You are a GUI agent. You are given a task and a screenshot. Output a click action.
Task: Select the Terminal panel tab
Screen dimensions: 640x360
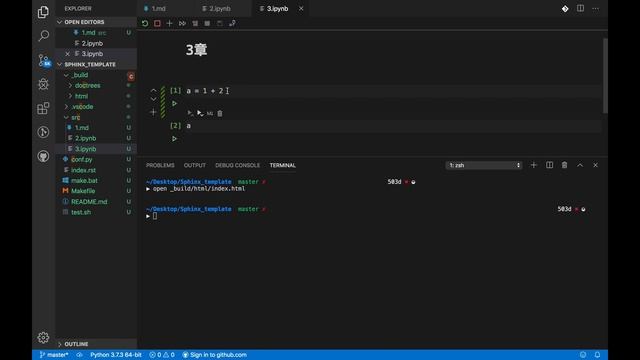tap(282, 165)
